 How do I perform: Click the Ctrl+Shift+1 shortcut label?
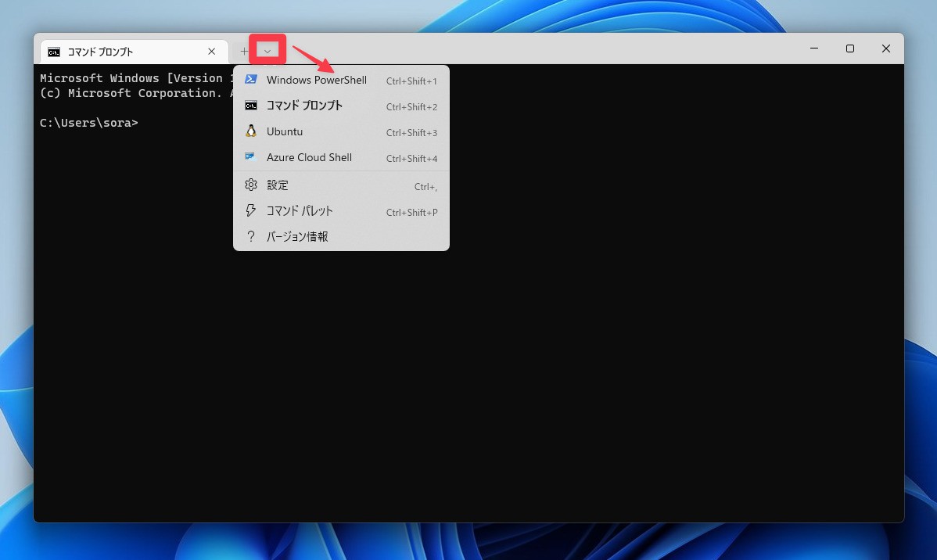tap(411, 81)
